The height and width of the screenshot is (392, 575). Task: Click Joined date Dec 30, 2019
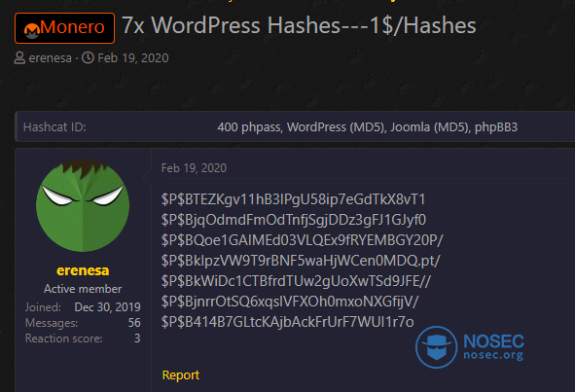[107, 307]
